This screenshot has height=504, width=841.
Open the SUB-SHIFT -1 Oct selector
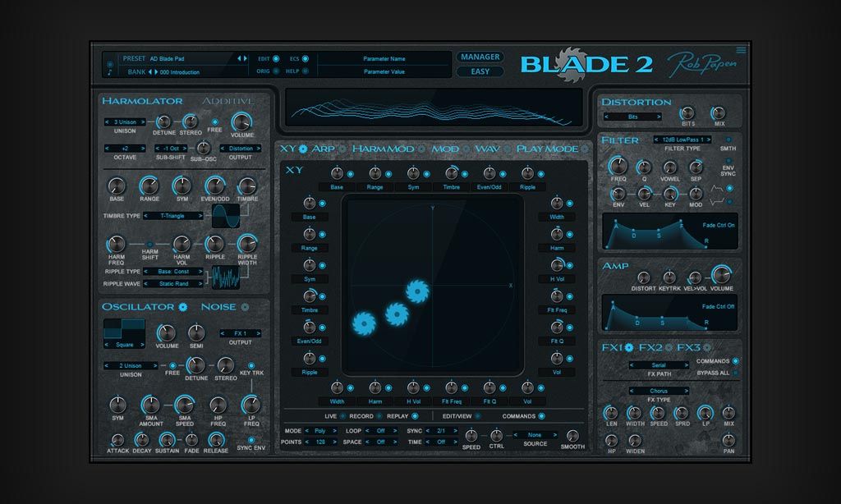tap(171, 148)
